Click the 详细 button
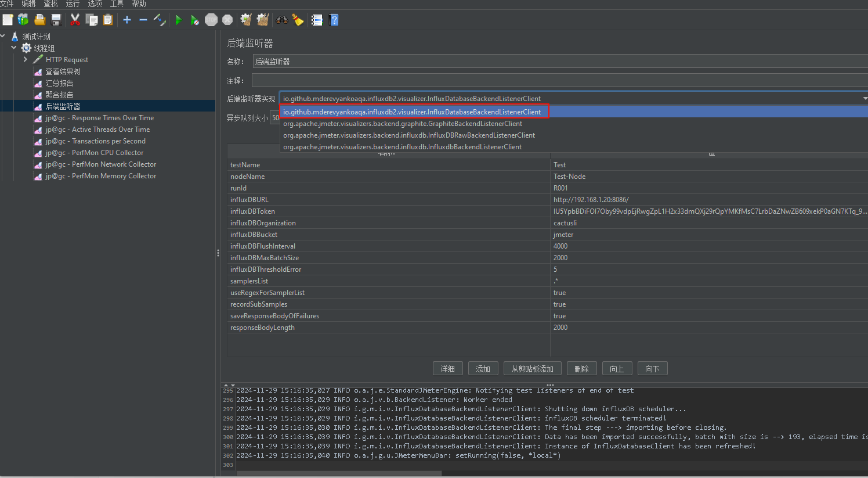 tap(448, 369)
